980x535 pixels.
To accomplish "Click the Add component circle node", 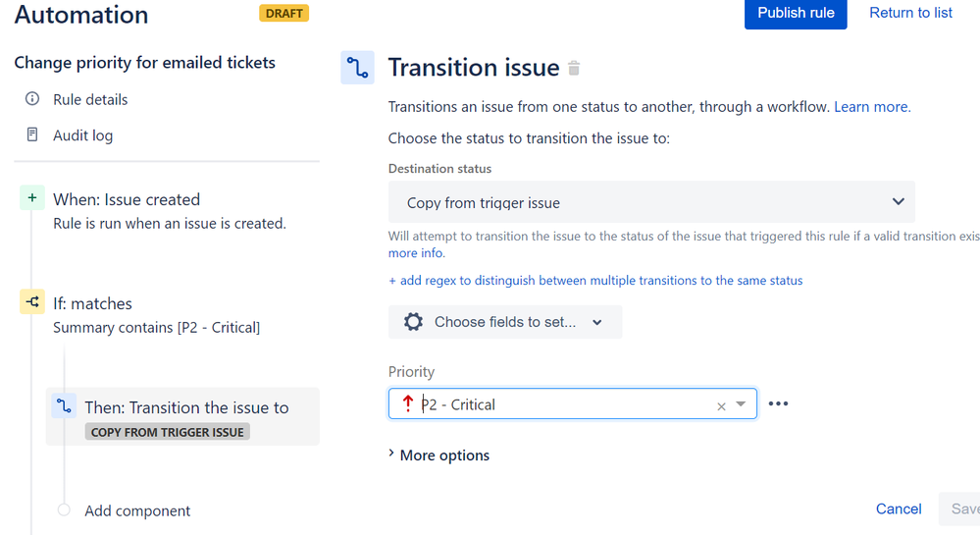I will coord(64,510).
